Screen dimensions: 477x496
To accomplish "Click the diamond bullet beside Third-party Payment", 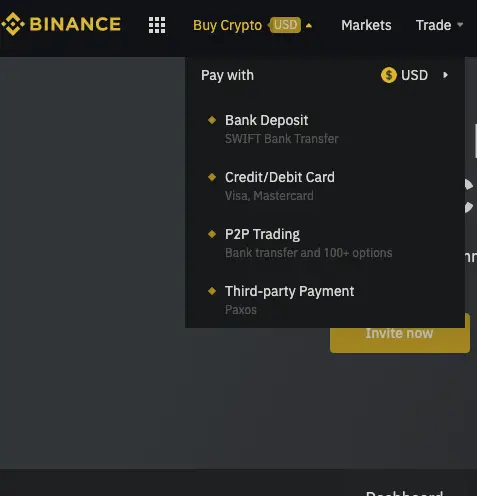I will pos(212,291).
